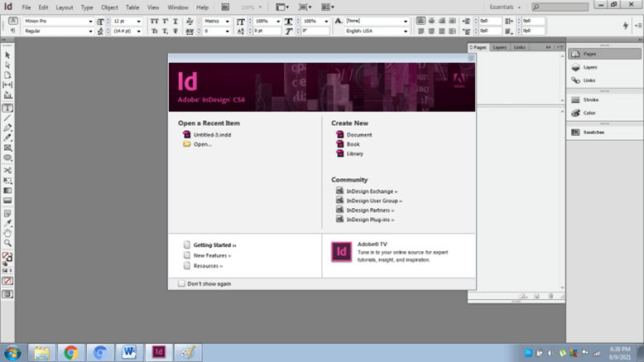The image size is (644, 362).
Task: Open the Metrics kerning dropdown
Action: [227, 21]
